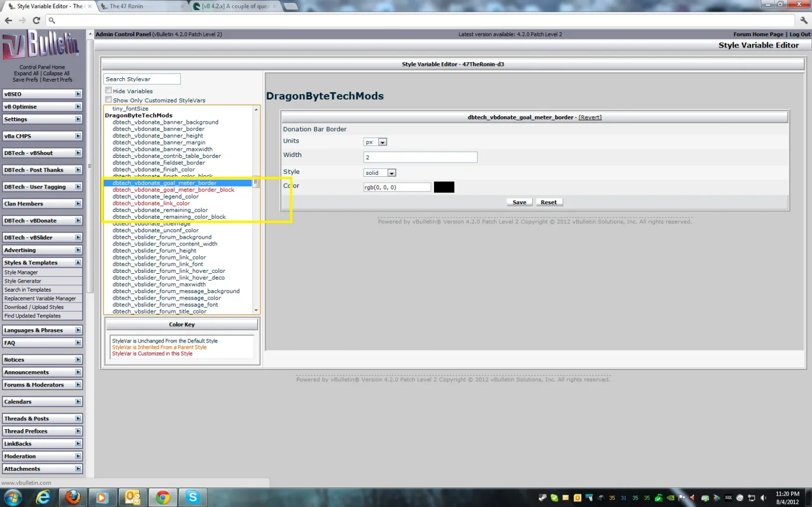Image resolution: width=812 pixels, height=507 pixels.
Task: Open Windows Start orb
Action: 13,497
